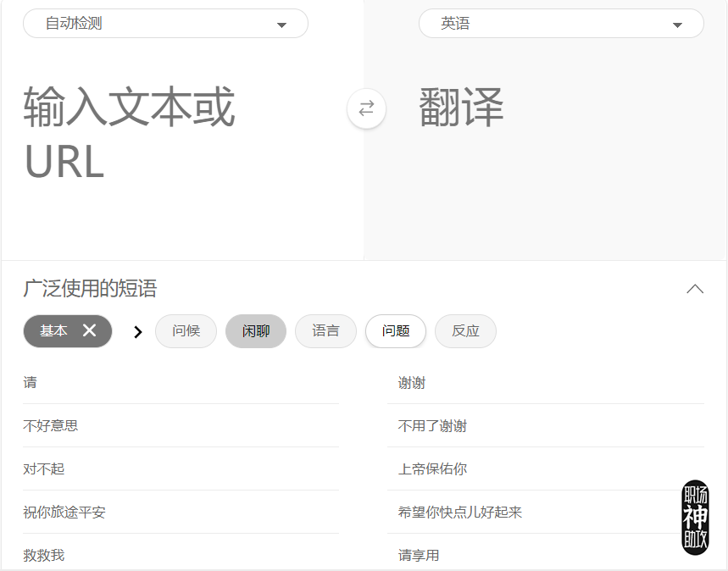
Task: Switch to the 闲聊 phrase category
Action: click(x=255, y=331)
